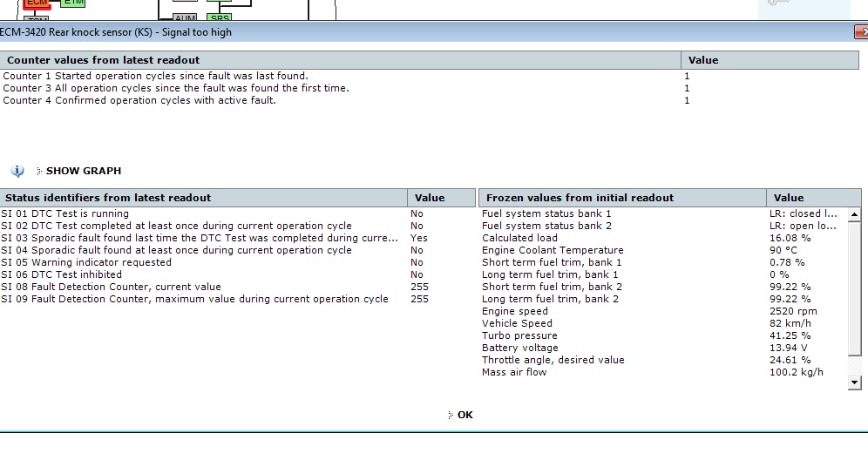Click the dialog title ECM-3420 Rear knock sensor
Screen dimensions: 868x467
[116, 32]
